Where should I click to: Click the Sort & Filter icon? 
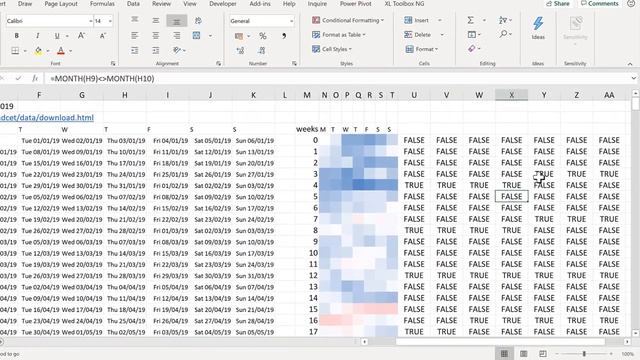(x=502, y=20)
